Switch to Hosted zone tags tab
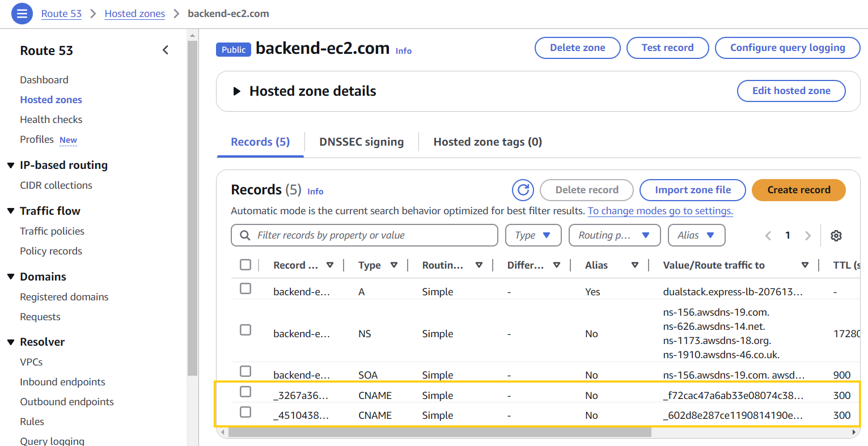Image resolution: width=868 pixels, height=446 pixels. click(488, 142)
